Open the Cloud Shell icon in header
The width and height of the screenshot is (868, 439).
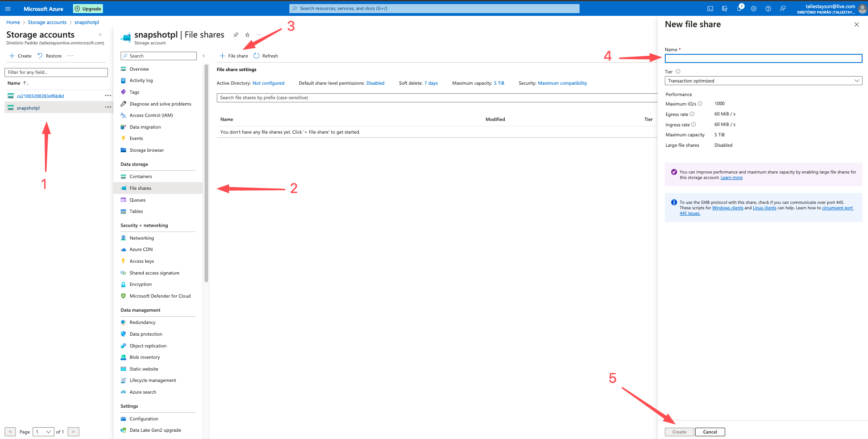click(x=710, y=9)
